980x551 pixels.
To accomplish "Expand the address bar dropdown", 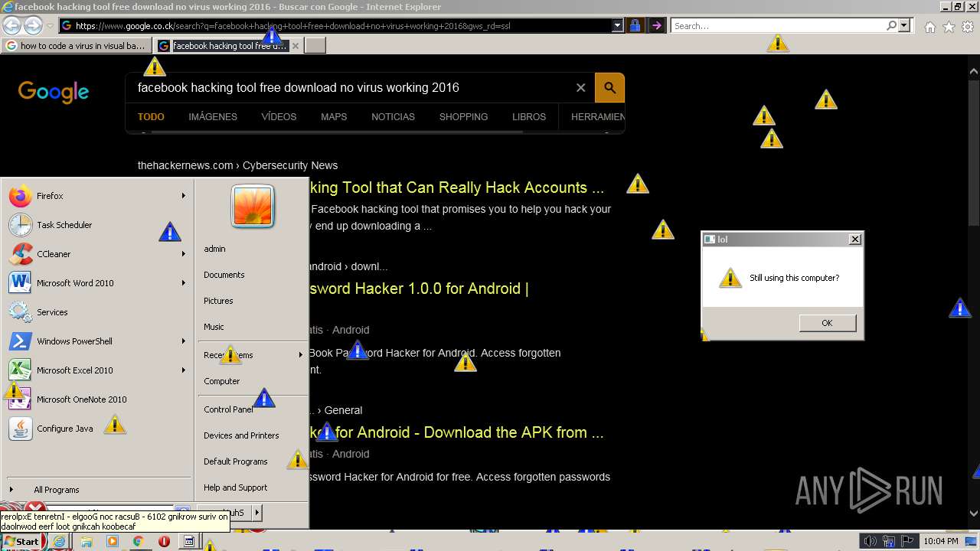I will [618, 26].
